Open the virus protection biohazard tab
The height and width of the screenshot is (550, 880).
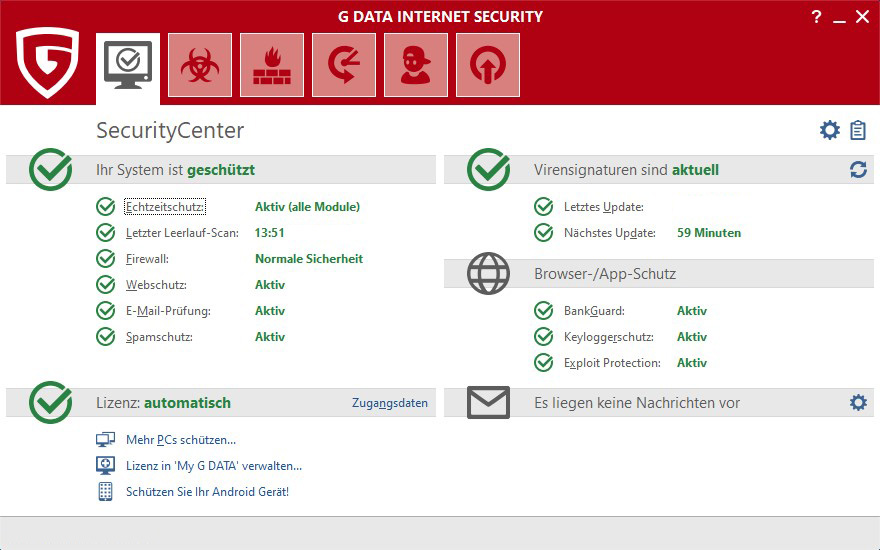pyautogui.click(x=200, y=65)
